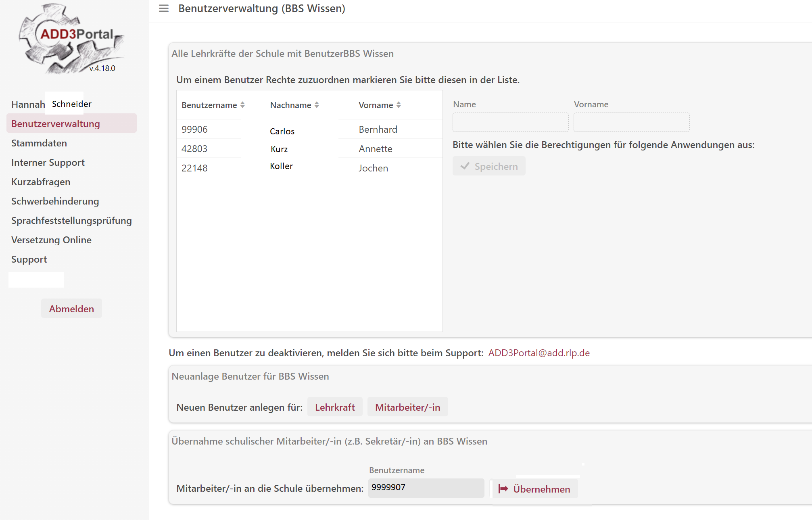Go to Versetzung Online

pyautogui.click(x=51, y=240)
